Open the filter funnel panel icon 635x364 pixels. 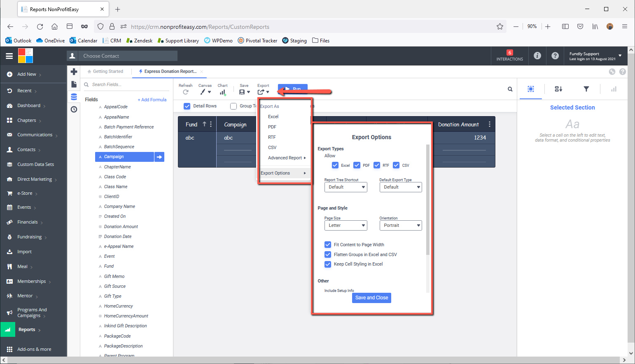click(x=586, y=89)
